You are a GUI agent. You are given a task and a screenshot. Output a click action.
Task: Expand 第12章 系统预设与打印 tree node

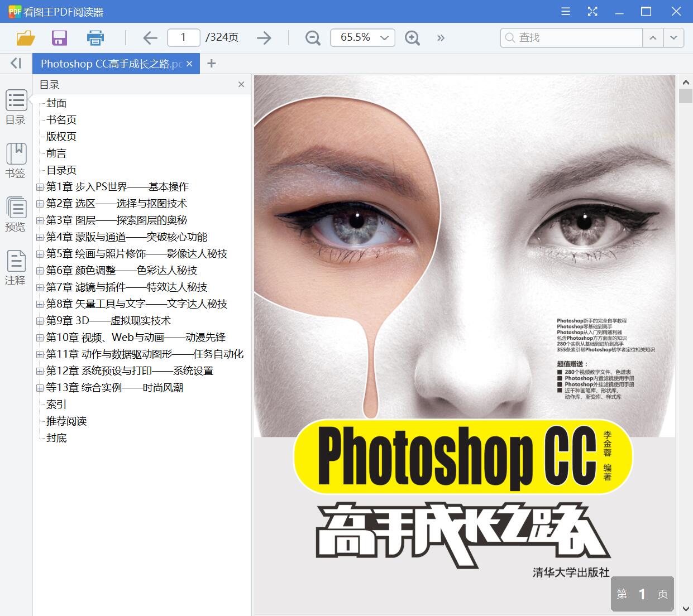coord(40,371)
